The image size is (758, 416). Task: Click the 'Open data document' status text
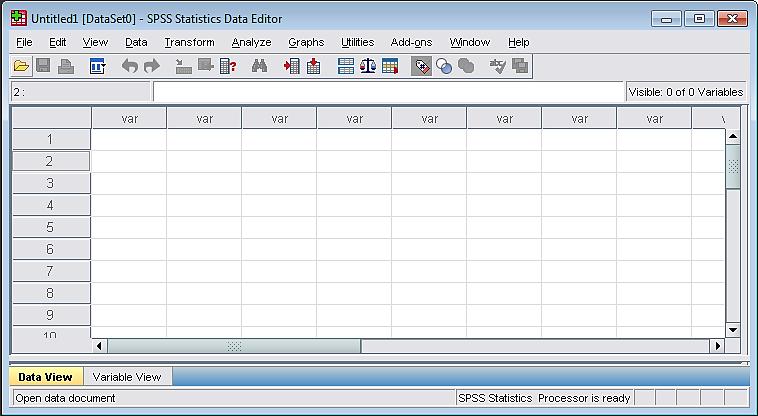point(65,398)
